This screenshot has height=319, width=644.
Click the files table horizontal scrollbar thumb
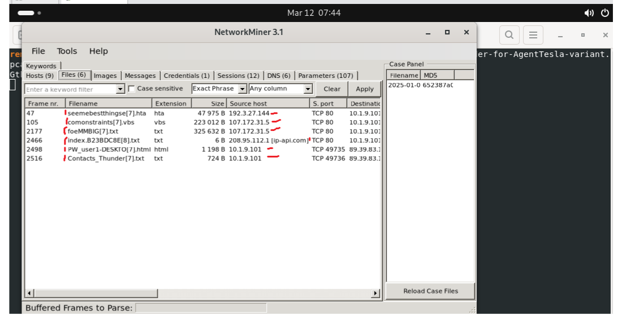coord(96,293)
